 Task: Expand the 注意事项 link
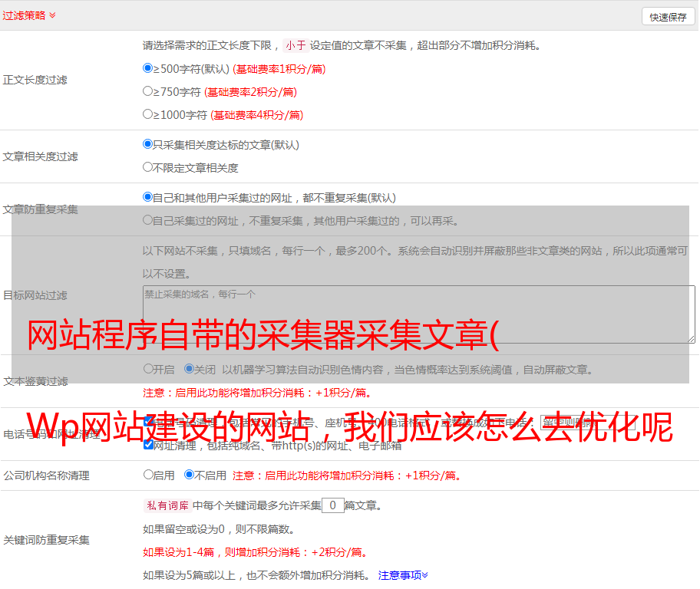click(x=403, y=575)
